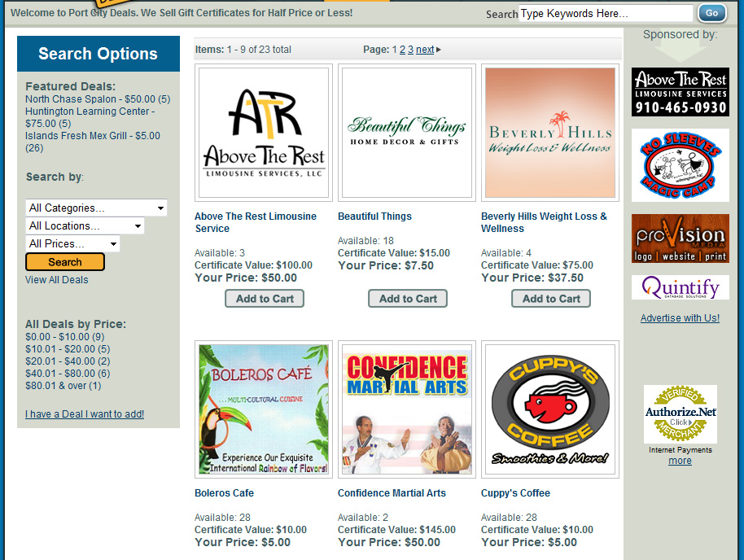Image resolution: width=744 pixels, height=560 pixels.
Task: Open the Boleros Cafe product image
Action: coord(264,409)
